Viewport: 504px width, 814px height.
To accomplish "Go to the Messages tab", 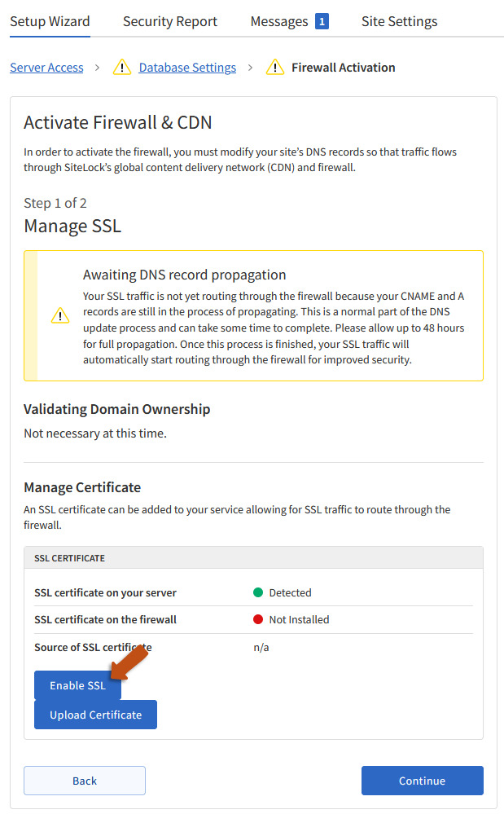I will point(278,22).
